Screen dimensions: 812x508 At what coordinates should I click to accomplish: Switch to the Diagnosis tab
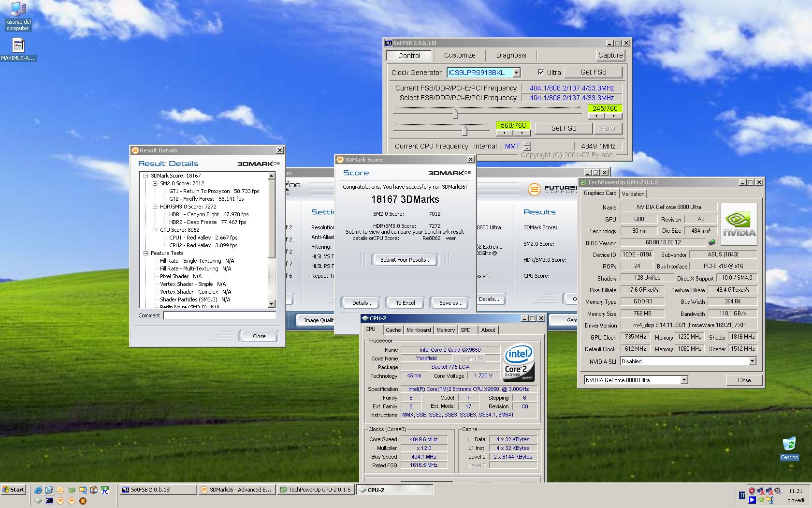click(511, 55)
